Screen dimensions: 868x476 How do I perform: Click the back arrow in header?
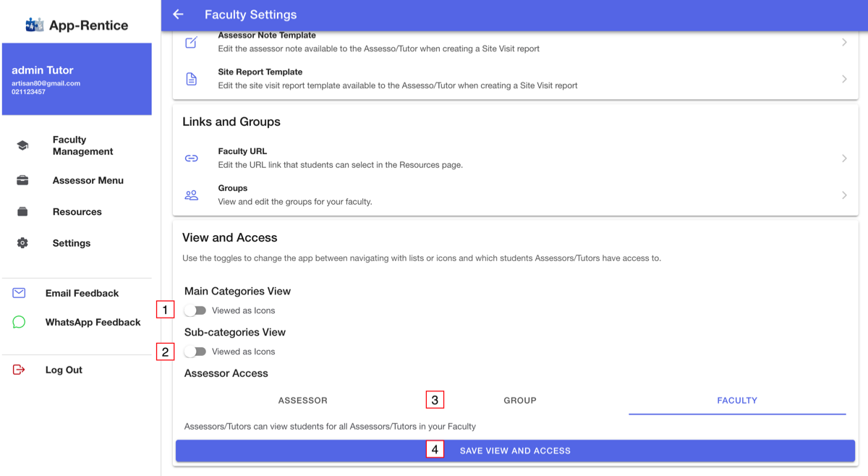click(x=178, y=14)
